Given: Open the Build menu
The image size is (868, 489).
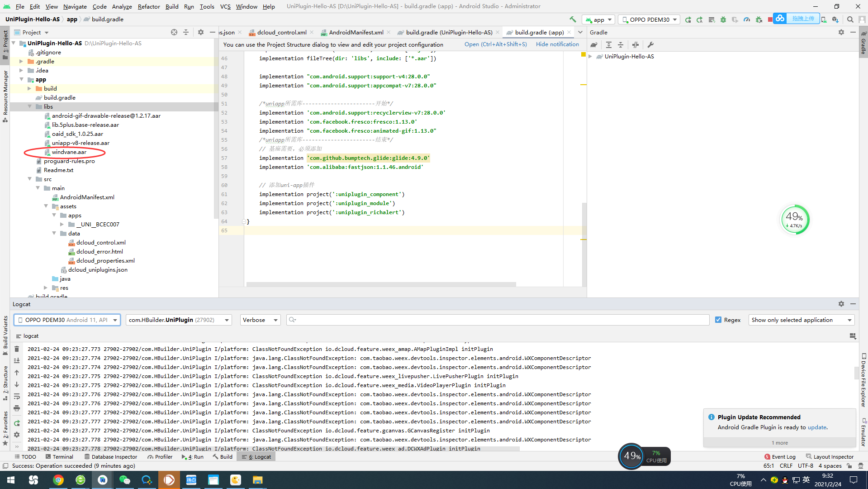Looking at the screenshot, I should click(x=172, y=6).
